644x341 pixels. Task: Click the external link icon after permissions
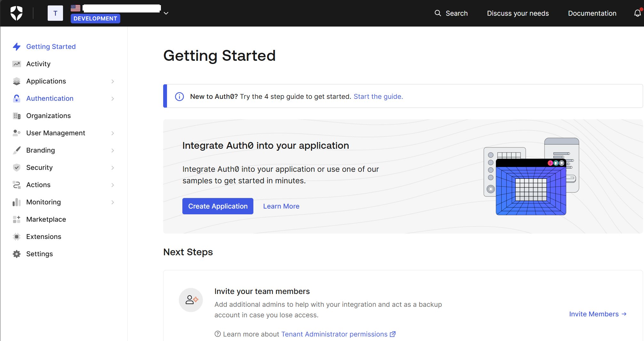[x=393, y=334]
